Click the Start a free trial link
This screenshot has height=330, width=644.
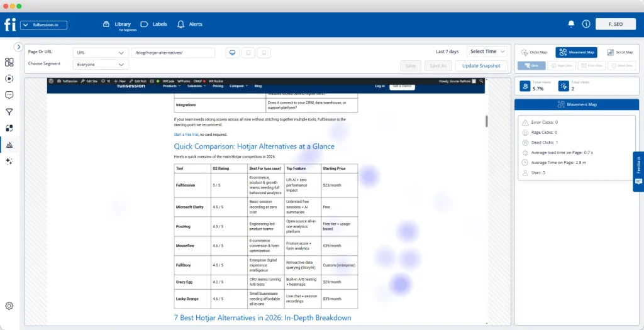(186, 135)
